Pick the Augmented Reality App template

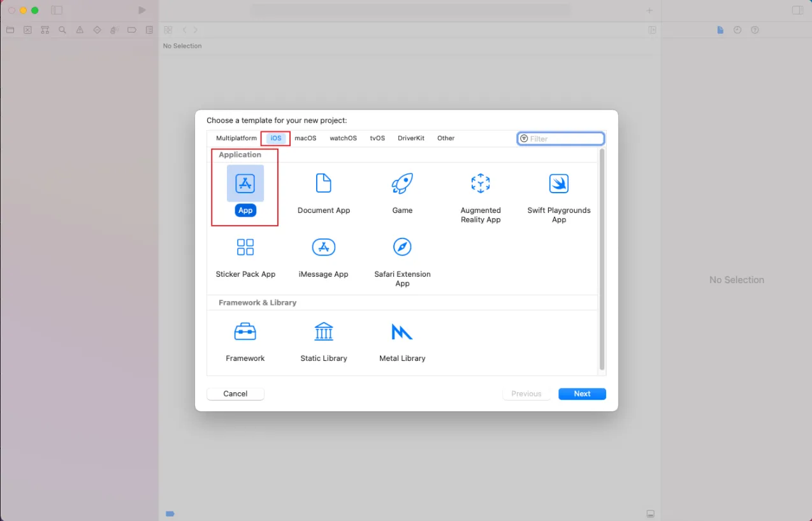pyautogui.click(x=481, y=198)
